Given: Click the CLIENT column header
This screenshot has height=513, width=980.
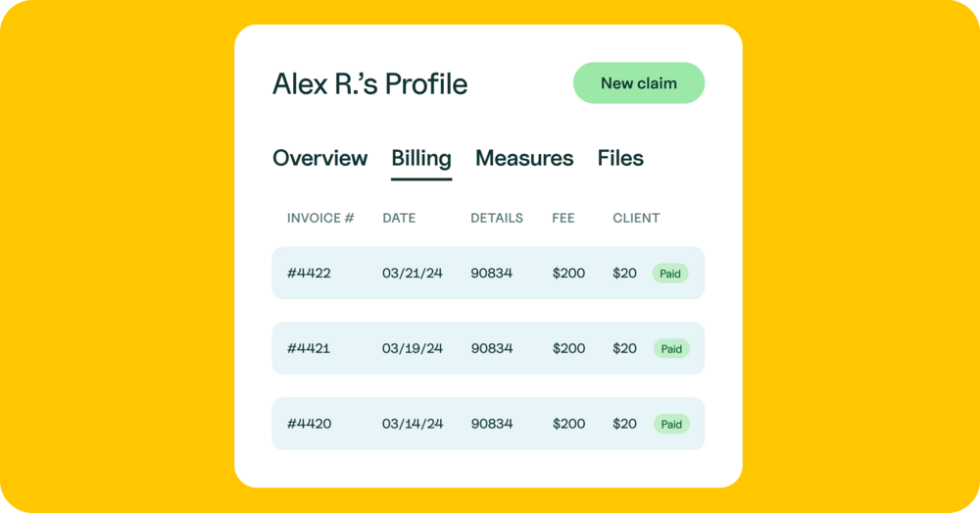Looking at the screenshot, I should click(636, 218).
